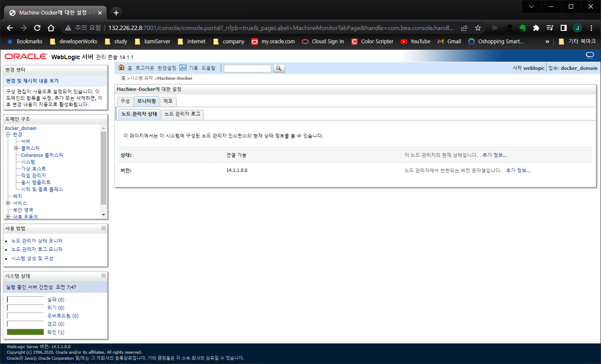601x364 pixels.
Task: Click the domain tree scroll-down arrow
Action: (103, 215)
